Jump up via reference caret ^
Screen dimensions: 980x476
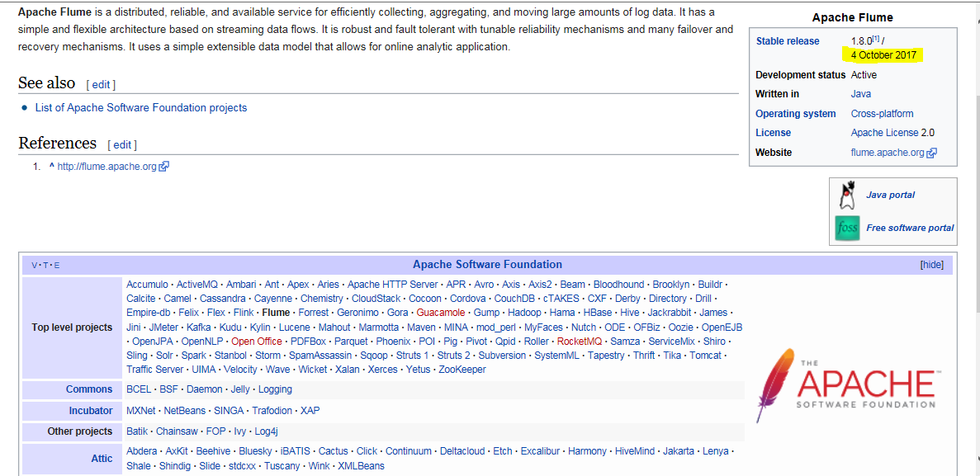pos(51,166)
